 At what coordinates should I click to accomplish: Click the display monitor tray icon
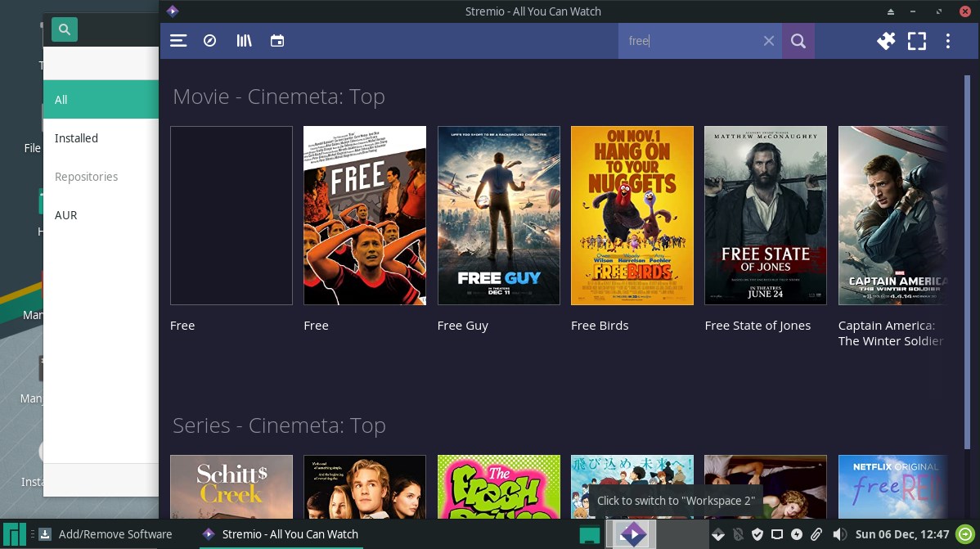(x=777, y=534)
